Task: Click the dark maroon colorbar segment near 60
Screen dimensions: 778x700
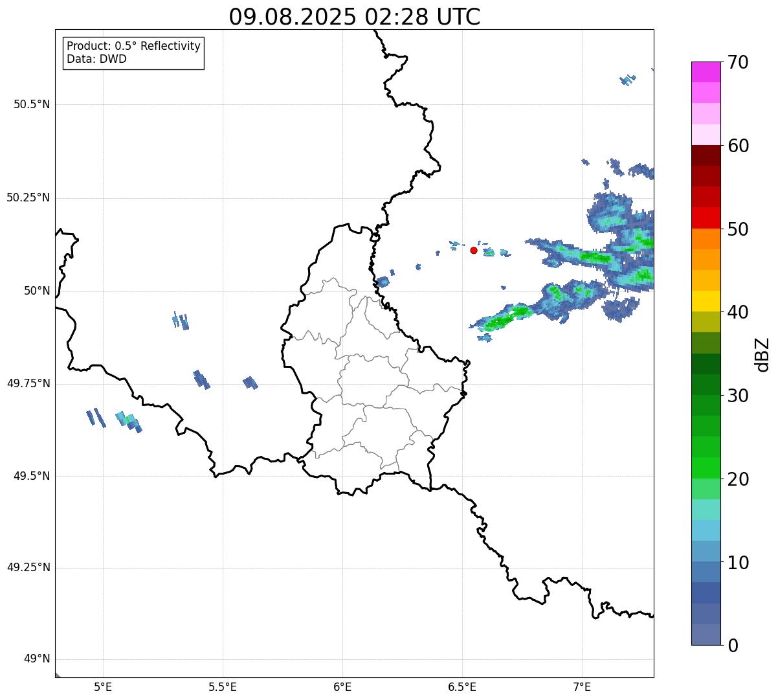Action: [x=706, y=155]
